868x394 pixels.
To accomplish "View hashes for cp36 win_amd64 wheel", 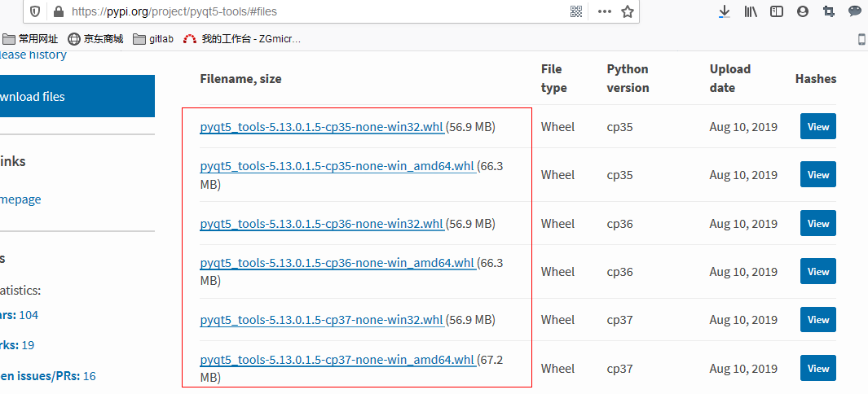I will coord(817,271).
